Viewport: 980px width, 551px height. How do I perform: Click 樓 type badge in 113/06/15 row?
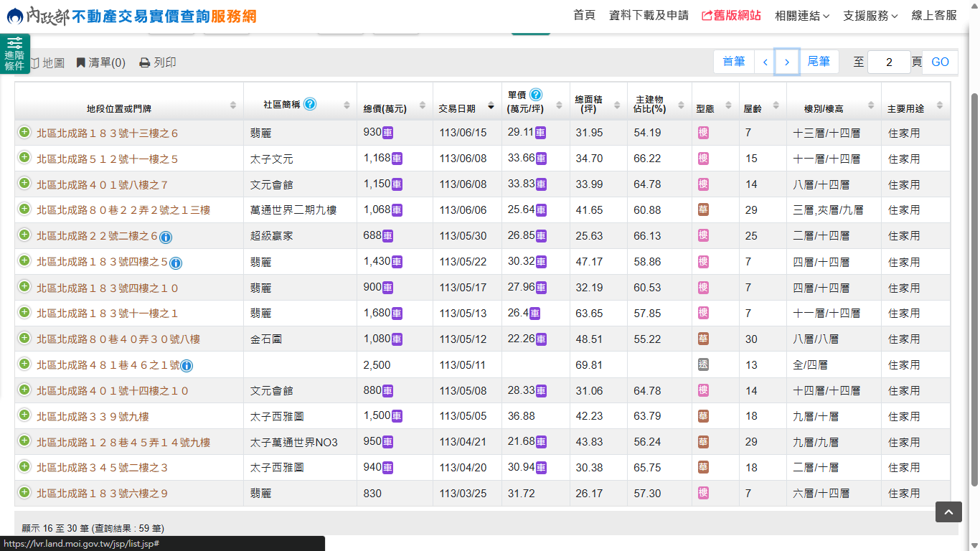(x=704, y=133)
